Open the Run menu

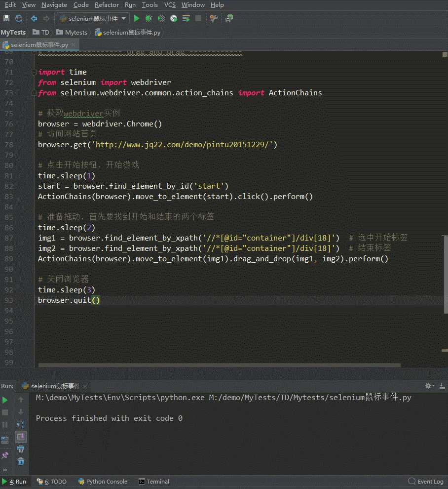(x=130, y=4)
